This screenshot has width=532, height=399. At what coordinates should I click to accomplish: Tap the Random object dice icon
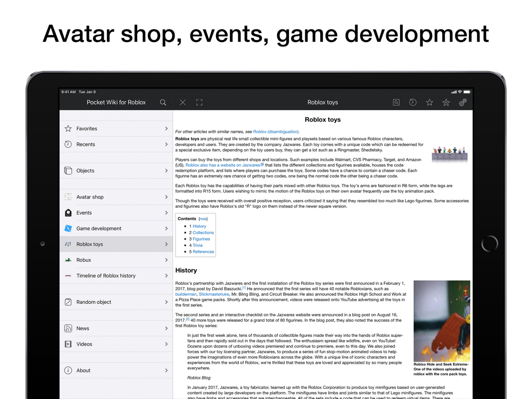tap(68, 302)
